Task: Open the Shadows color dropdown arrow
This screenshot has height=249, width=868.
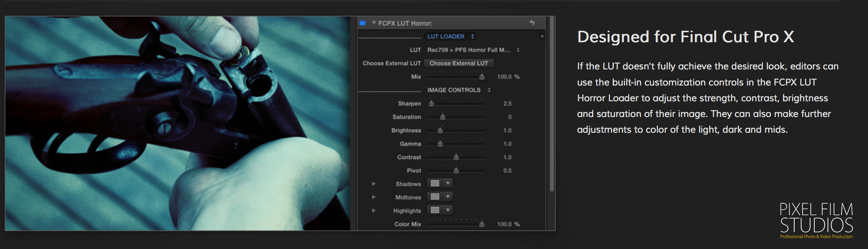Action: click(448, 183)
